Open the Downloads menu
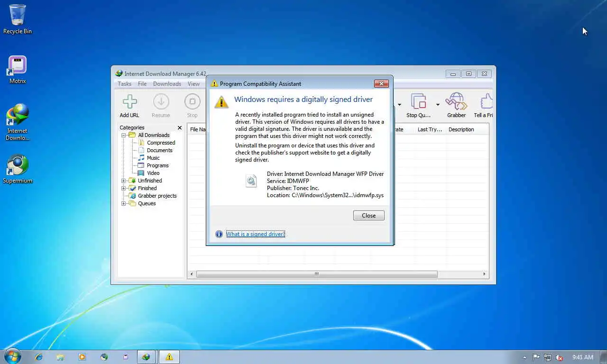 tap(167, 84)
